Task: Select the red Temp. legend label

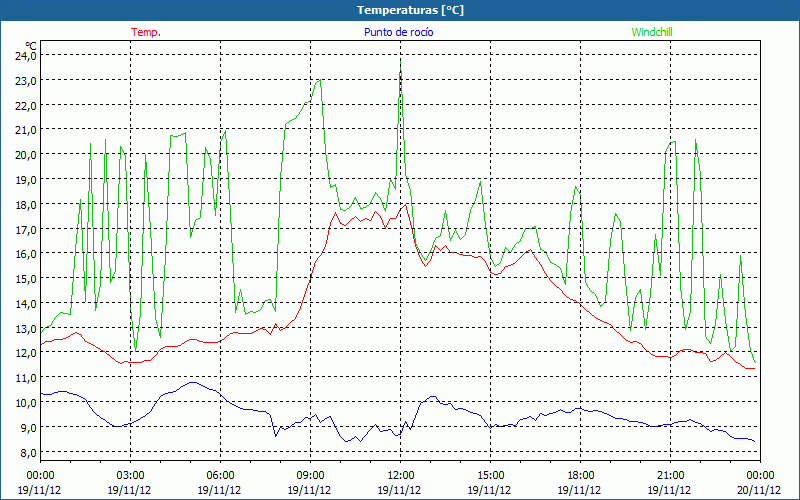Action: point(146,32)
